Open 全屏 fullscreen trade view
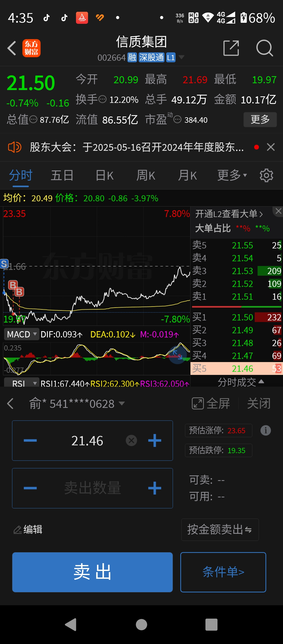Image resolution: width=283 pixels, height=644 pixels. [x=211, y=403]
